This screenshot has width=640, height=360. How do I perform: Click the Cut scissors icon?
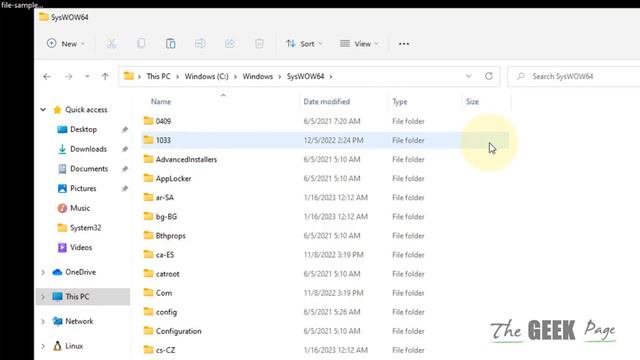pos(111,44)
